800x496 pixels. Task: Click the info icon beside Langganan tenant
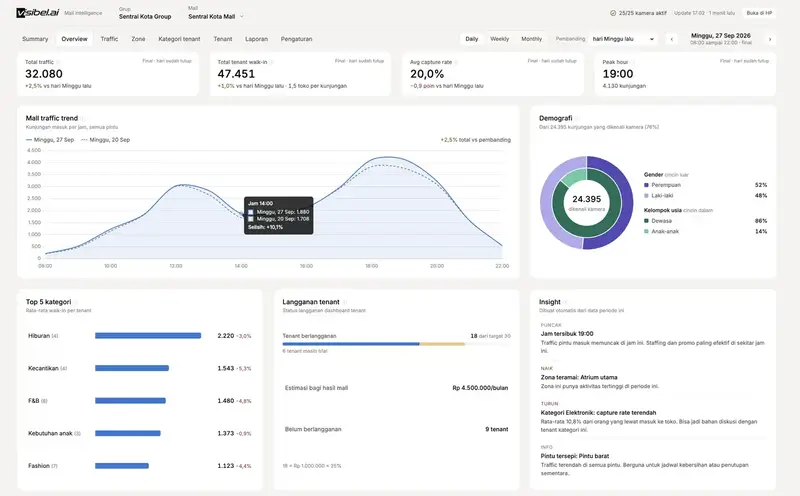click(x=345, y=302)
